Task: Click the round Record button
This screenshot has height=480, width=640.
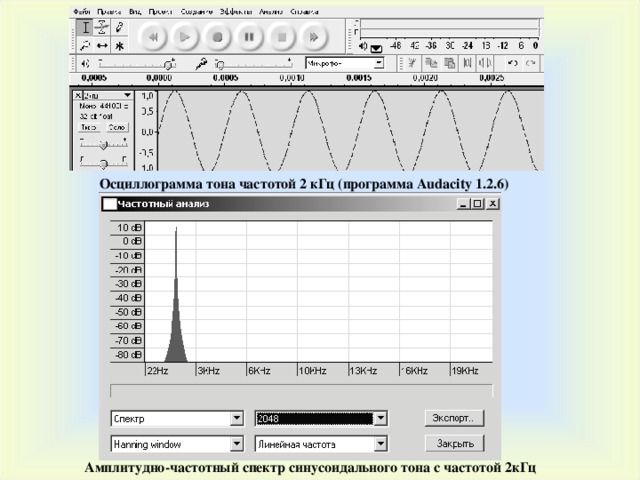Action: (217, 37)
